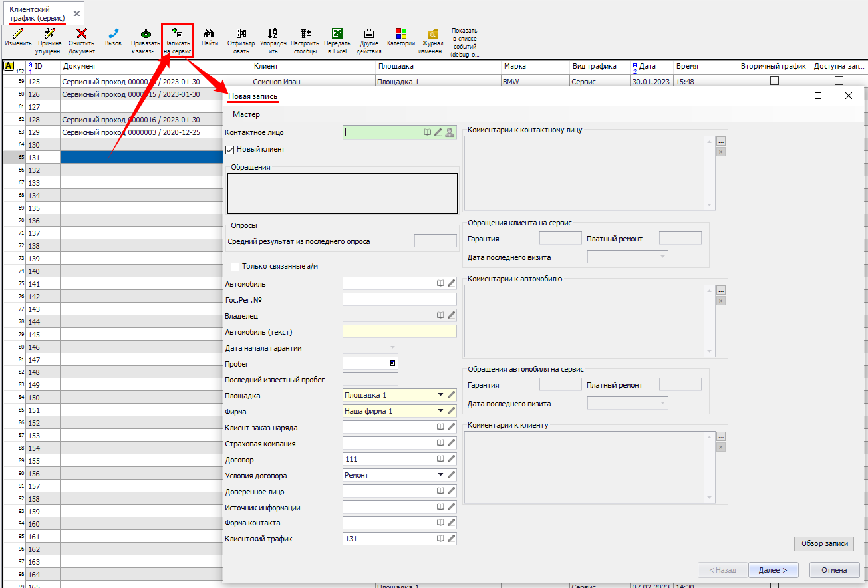Expand the Площадка dropdown list
The height and width of the screenshot is (588, 868).
[440, 395]
